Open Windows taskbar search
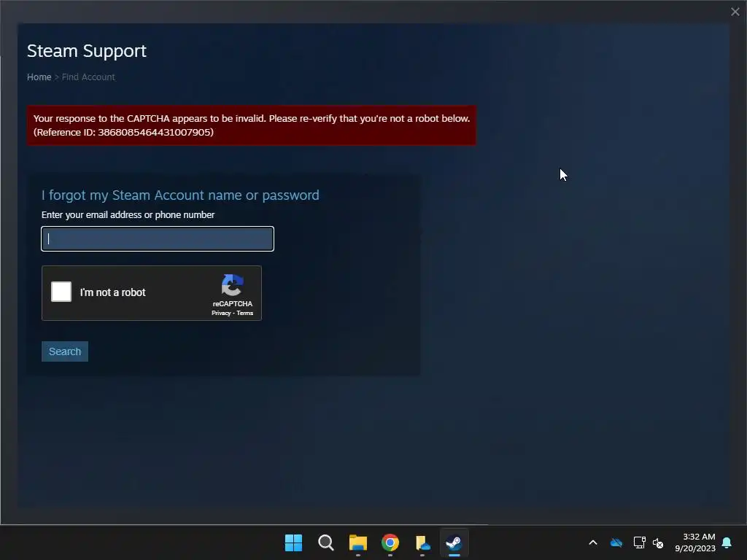Screen dimensions: 747x560 [326, 542]
